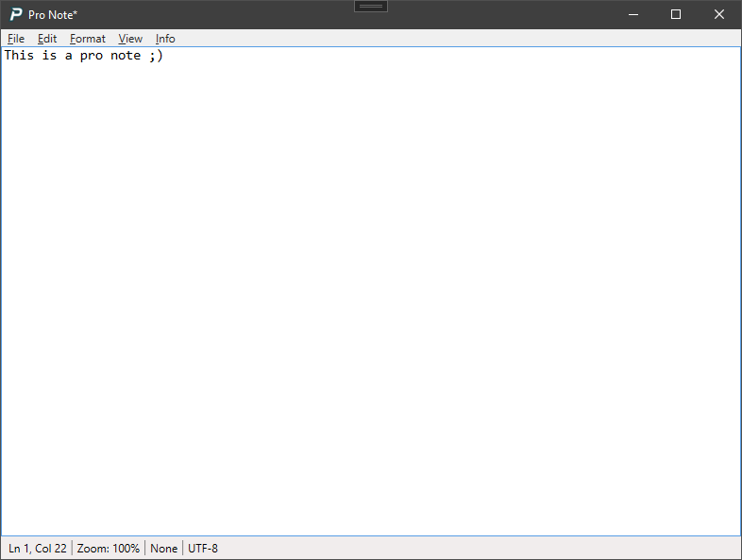Click the ";)" smiley in the editor text
Image resolution: width=742 pixels, height=560 pixels.
click(156, 56)
